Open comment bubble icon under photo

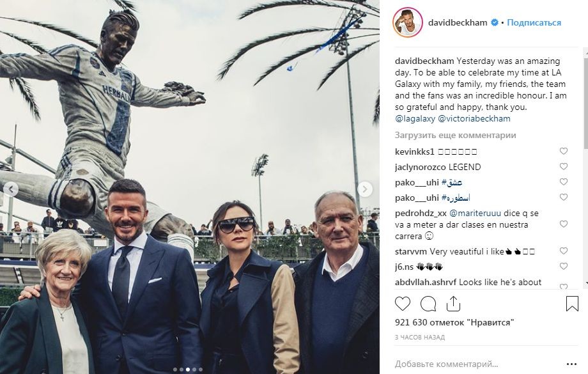(x=428, y=304)
